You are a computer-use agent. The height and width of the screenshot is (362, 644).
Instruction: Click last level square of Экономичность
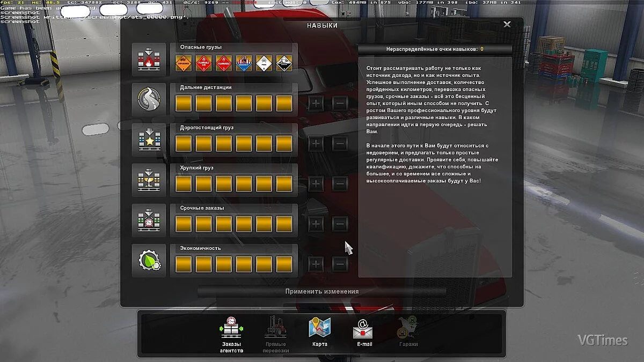tap(284, 264)
